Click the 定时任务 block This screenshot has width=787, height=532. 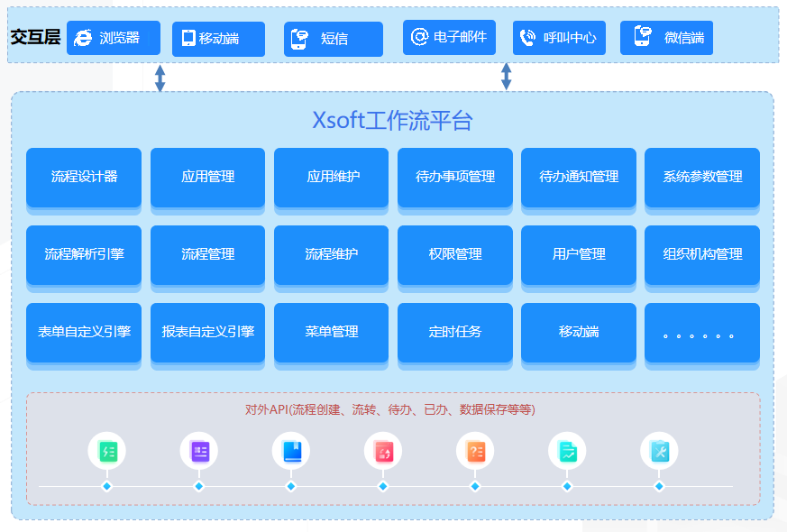tap(454, 332)
